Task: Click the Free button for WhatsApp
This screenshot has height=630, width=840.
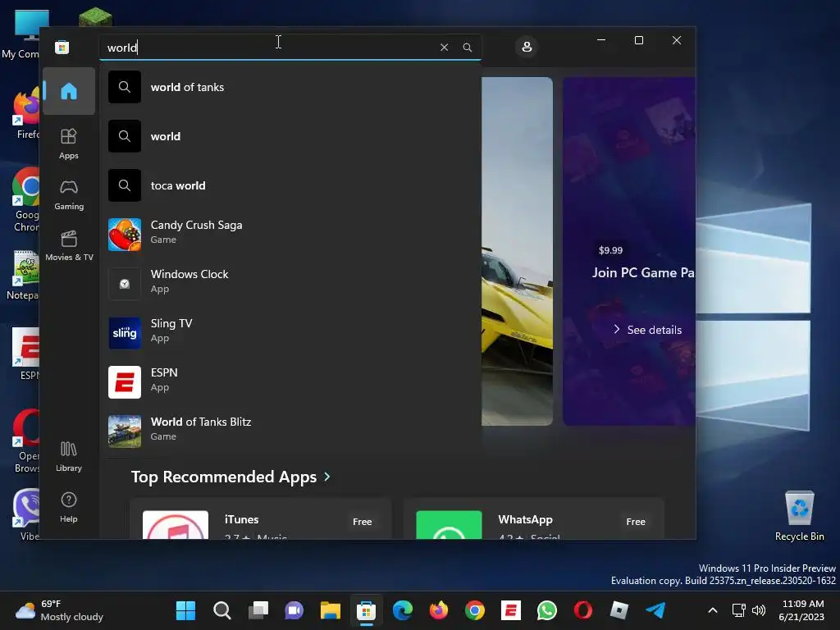Action: (636, 521)
